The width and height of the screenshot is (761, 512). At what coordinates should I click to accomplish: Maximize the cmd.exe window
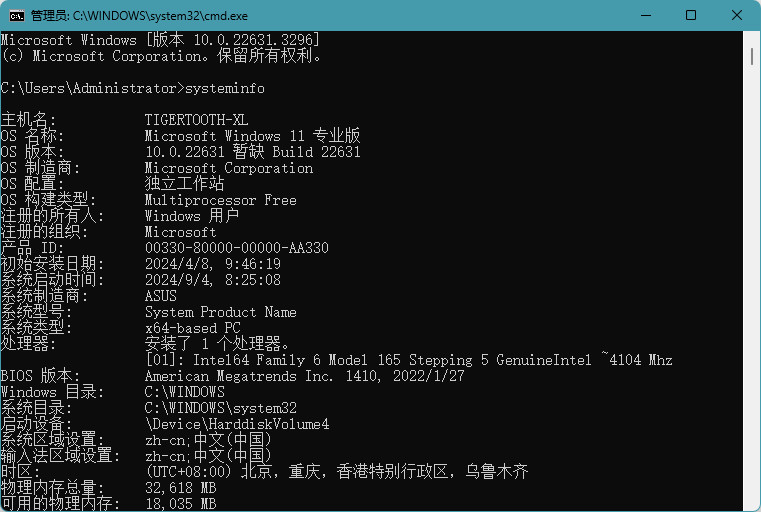tap(690, 16)
